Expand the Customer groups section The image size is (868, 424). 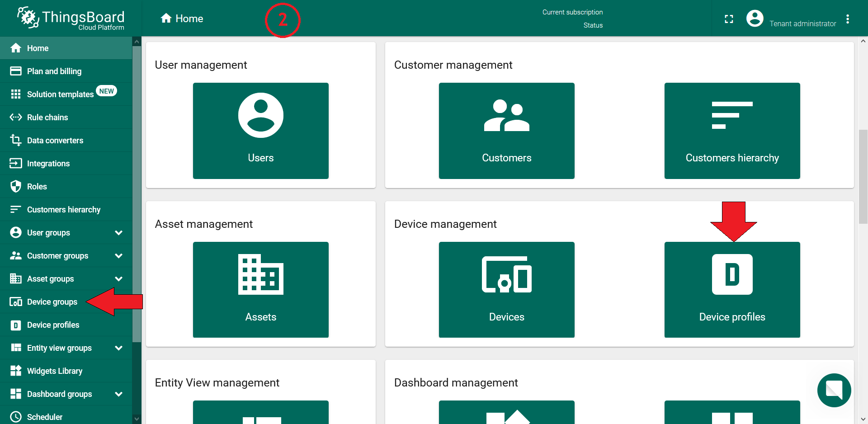pos(118,255)
